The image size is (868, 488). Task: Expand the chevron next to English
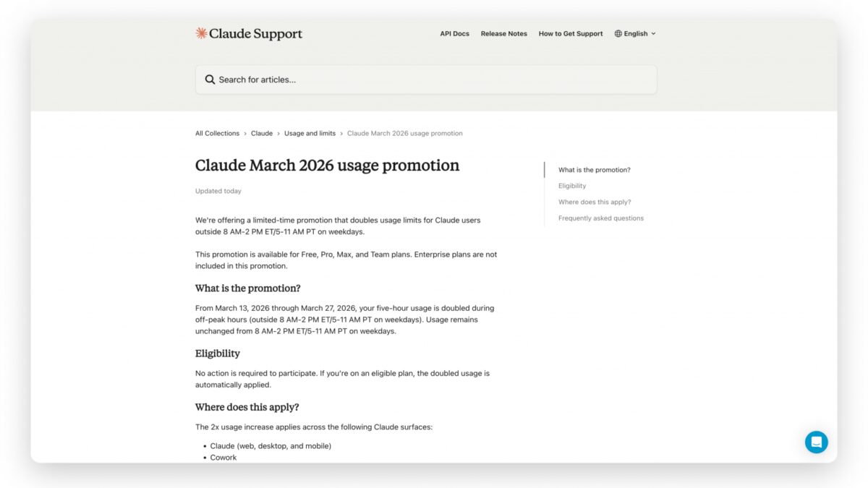(x=652, y=33)
